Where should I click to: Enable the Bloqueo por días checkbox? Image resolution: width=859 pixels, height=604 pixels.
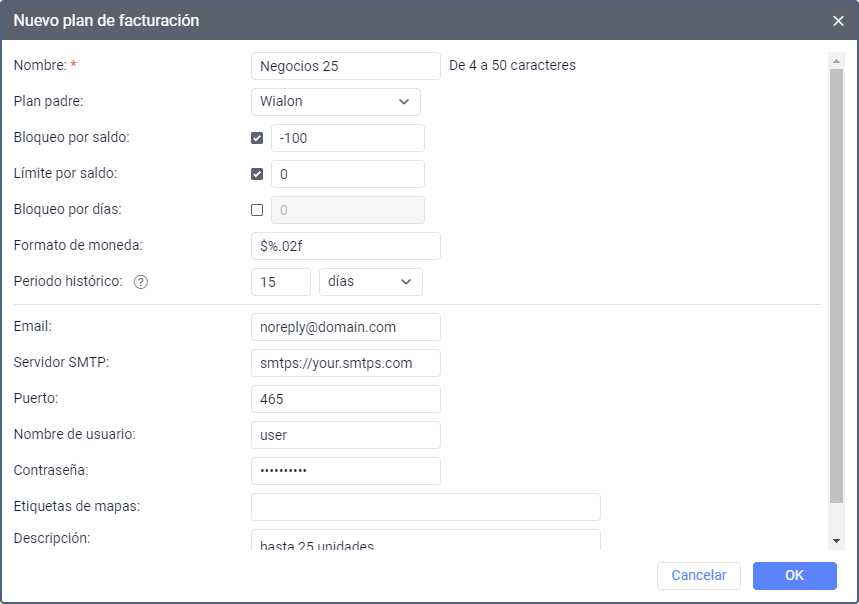point(257,210)
